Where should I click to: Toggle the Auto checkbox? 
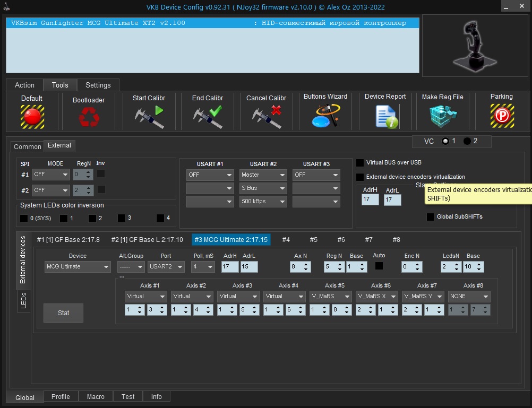pyautogui.click(x=379, y=266)
